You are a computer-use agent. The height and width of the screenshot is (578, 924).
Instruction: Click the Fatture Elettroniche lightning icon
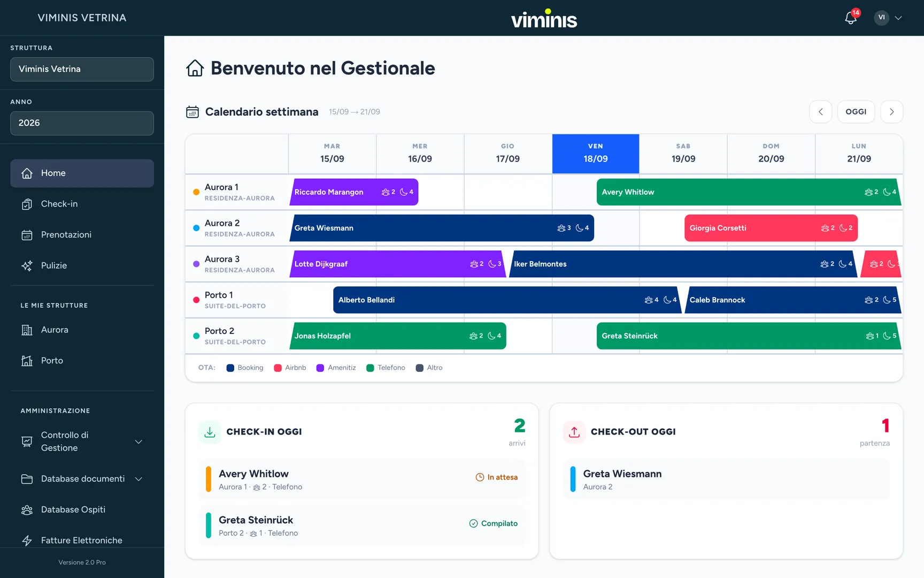pyautogui.click(x=27, y=541)
